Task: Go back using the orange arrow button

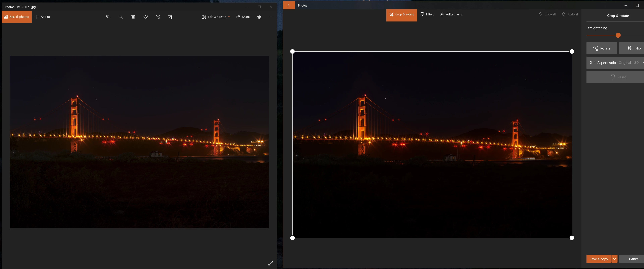Action: click(289, 5)
